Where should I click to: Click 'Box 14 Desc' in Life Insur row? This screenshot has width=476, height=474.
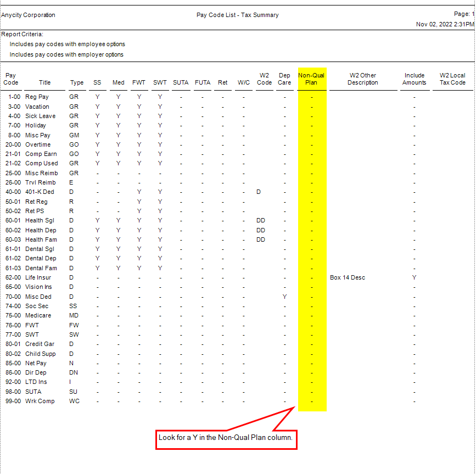(x=348, y=277)
